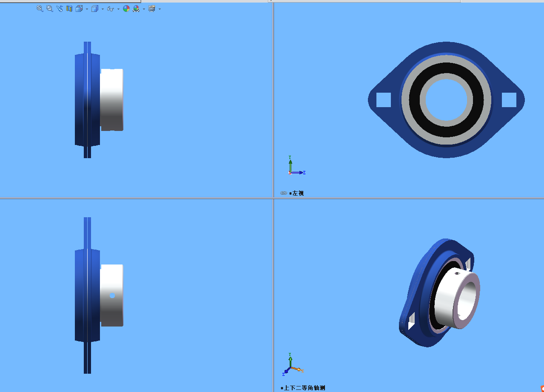Open the Hide/Show Items dropdown arrow
Viewport: 544px width, 392px height.
[118, 9]
